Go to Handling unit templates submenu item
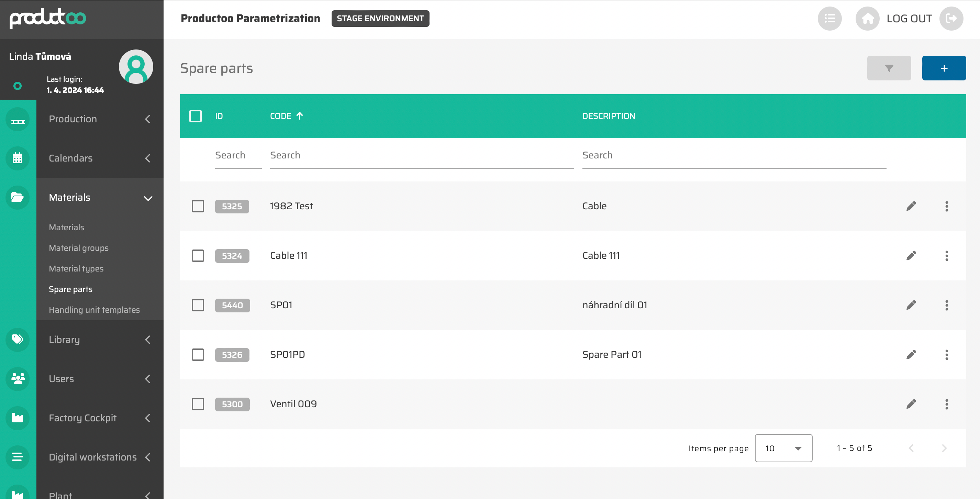 tap(94, 310)
